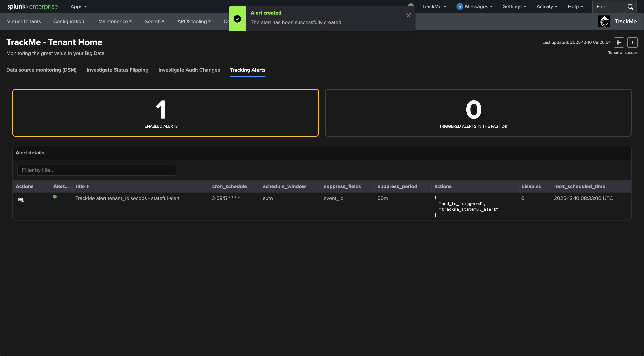Open the tenant home display settings icon
The width and height of the screenshot is (644, 356).
click(619, 42)
